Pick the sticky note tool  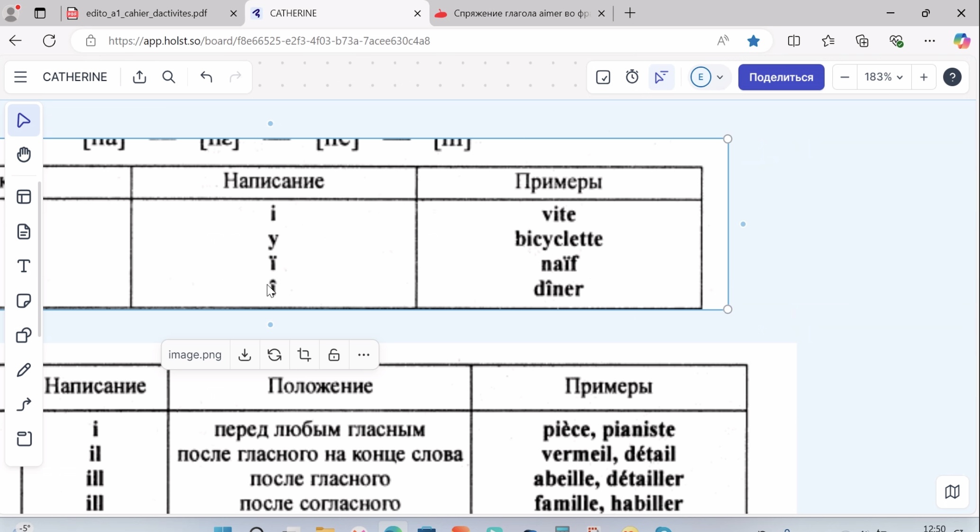24,301
